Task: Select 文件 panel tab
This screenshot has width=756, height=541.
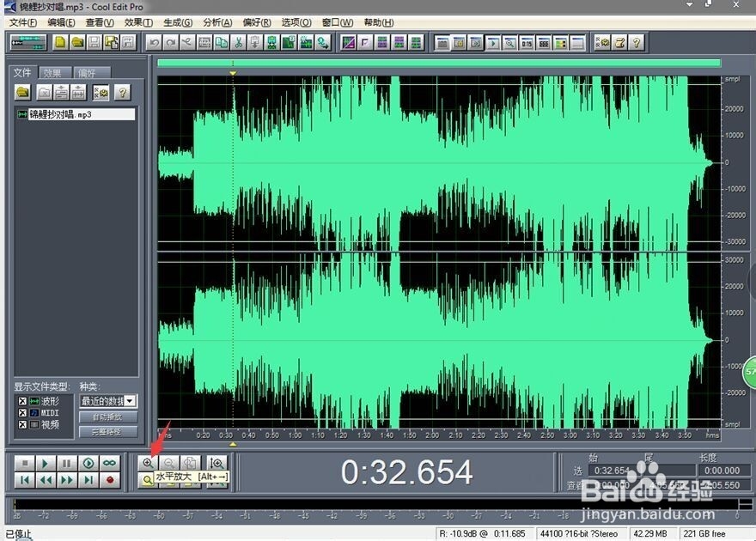Action: pyautogui.click(x=22, y=72)
